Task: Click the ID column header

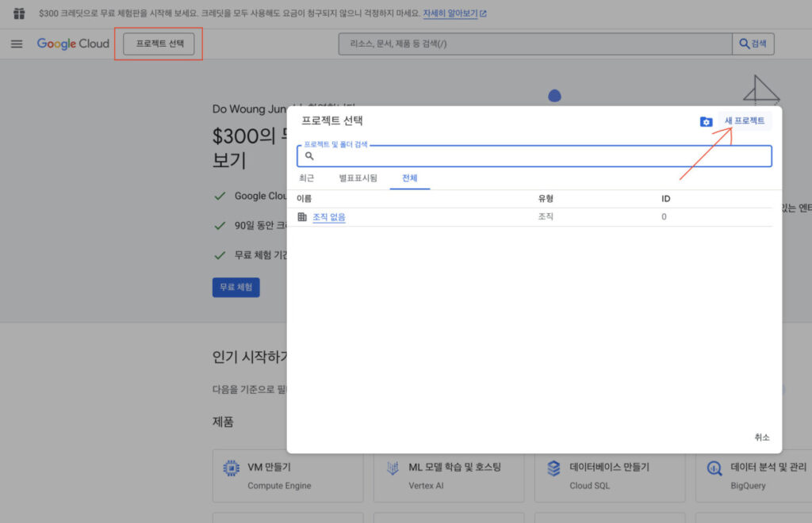Action: (665, 199)
